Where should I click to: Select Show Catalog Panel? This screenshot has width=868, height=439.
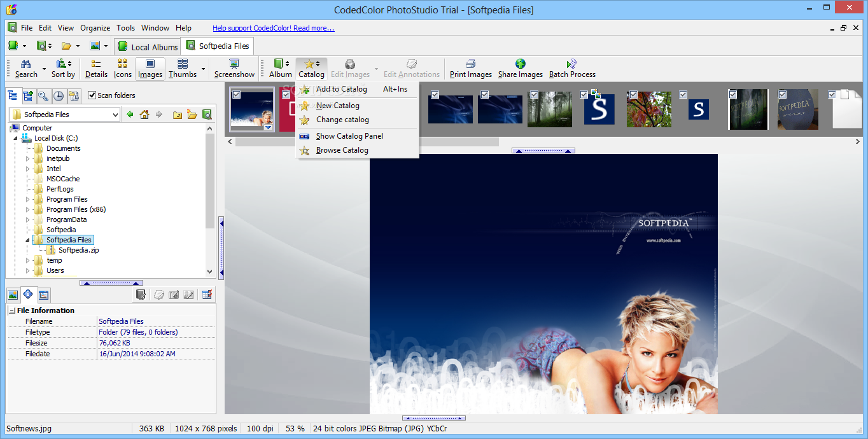[x=357, y=136]
